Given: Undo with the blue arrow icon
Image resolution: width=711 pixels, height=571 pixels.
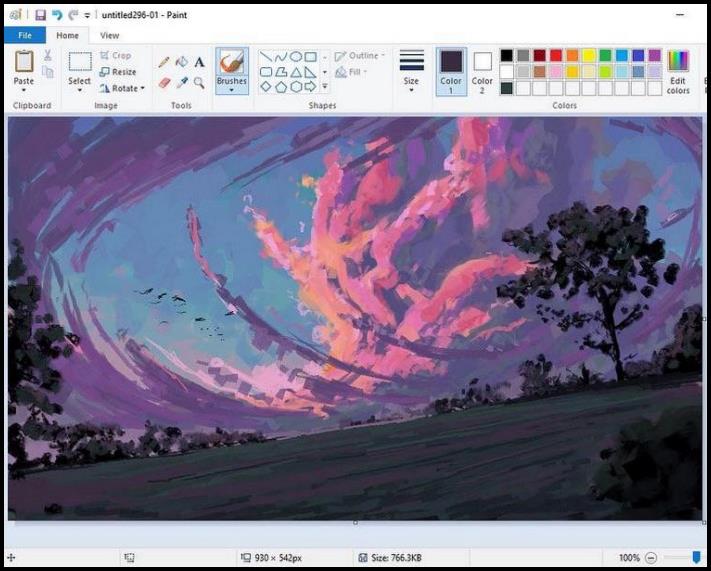Looking at the screenshot, I should point(57,15).
